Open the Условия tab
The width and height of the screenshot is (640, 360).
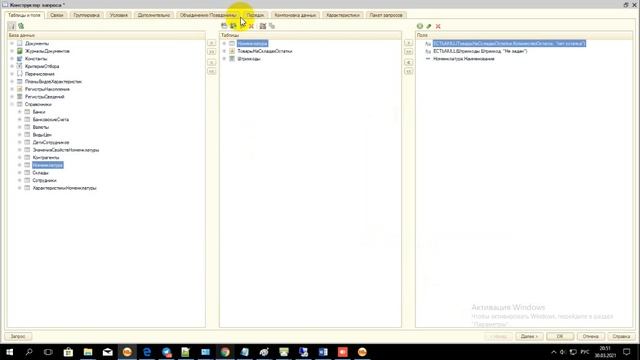[118, 15]
